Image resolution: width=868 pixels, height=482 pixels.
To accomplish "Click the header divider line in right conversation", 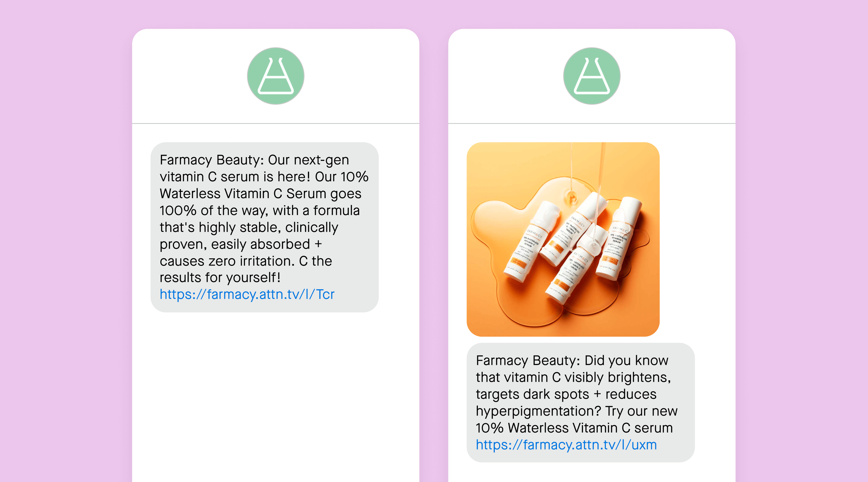I will [x=592, y=123].
